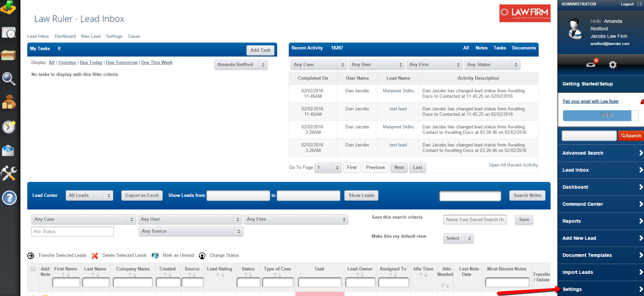Open the Cases top menu item
This screenshot has width=644, height=296.
point(134,36)
